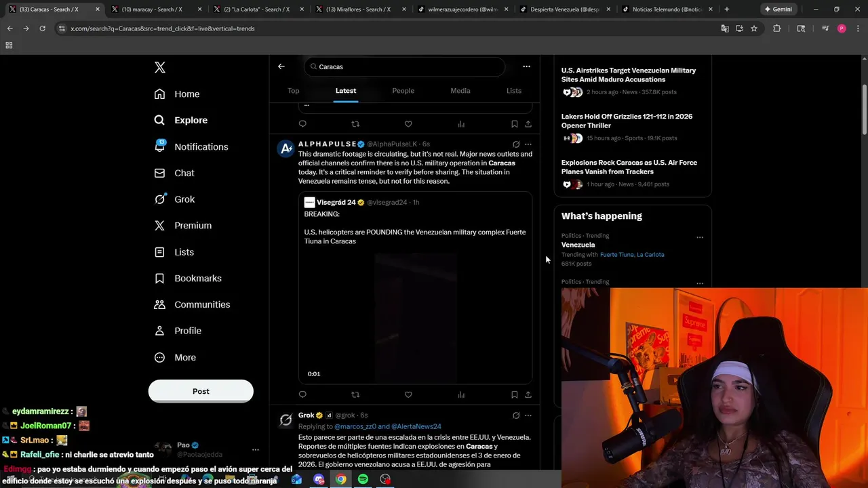Open @AlertaNews24 mention link
This screenshot has width=868, height=488.
point(416,426)
